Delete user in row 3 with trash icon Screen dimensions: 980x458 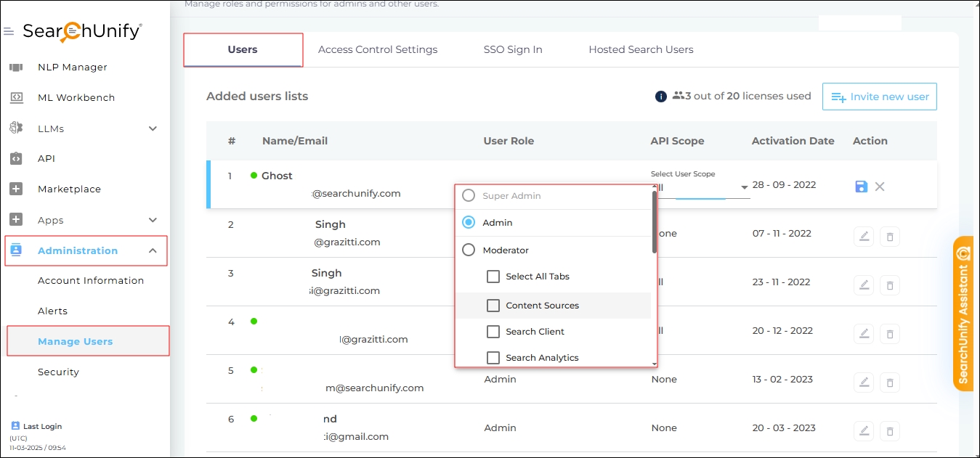(889, 285)
